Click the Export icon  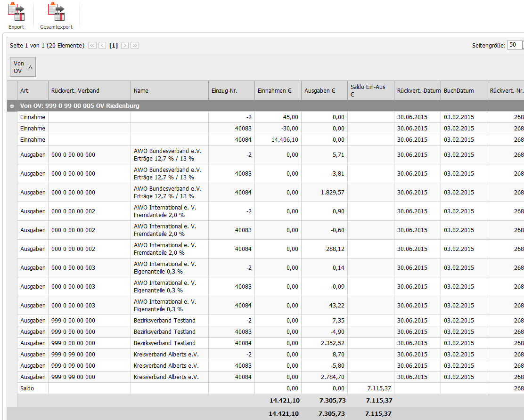point(16,12)
